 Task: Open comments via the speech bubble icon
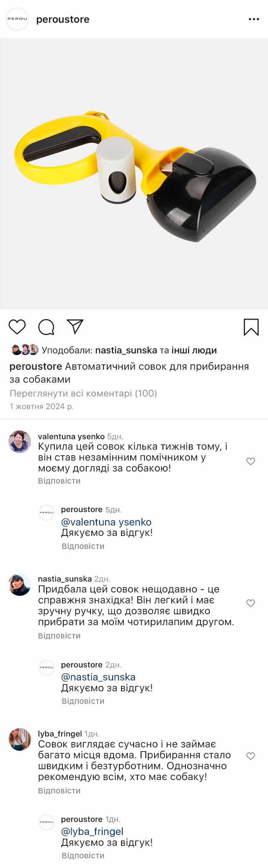(46, 327)
